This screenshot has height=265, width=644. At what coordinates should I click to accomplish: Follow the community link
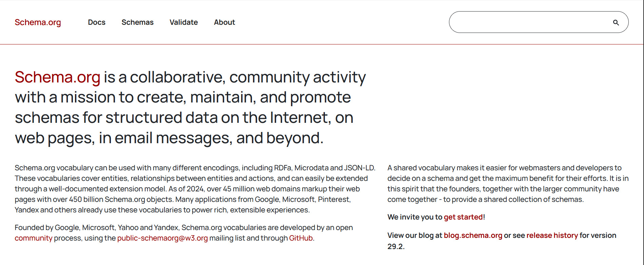34,238
